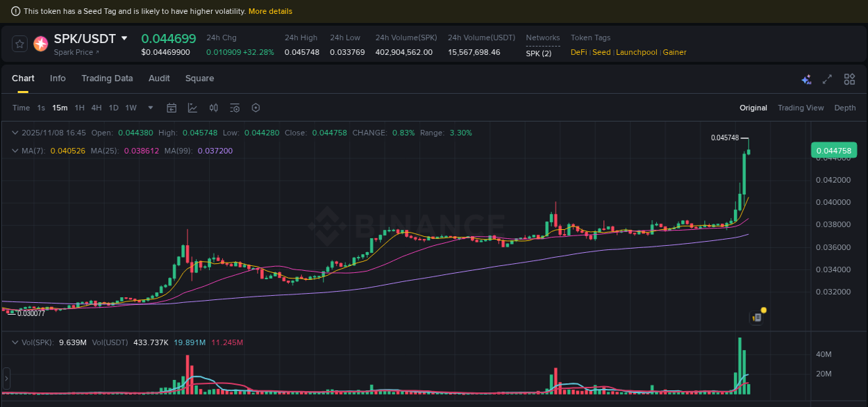This screenshot has width=868, height=407.
Task: Open chart display settings list icon
Action: (234, 108)
